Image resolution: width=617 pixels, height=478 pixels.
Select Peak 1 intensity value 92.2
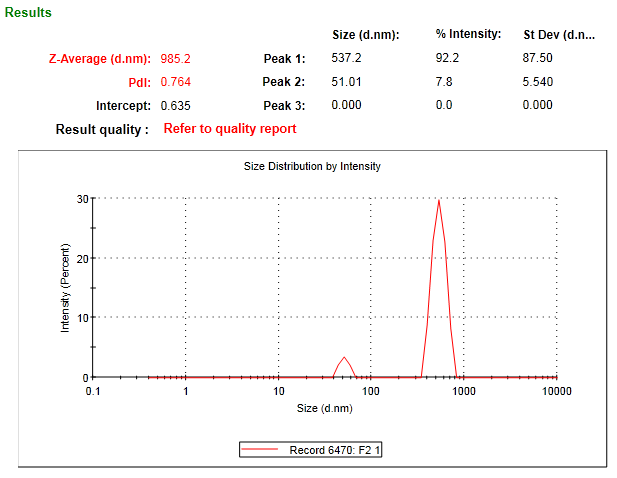445,58
